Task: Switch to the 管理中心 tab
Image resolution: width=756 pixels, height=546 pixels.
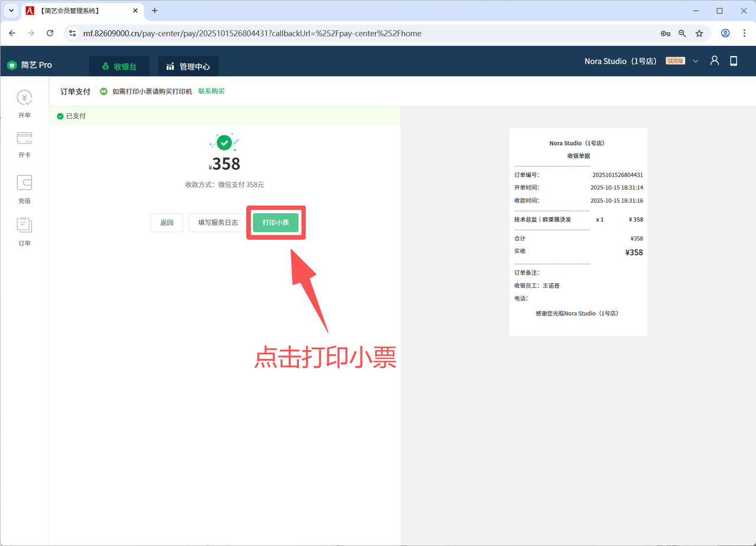Action: tap(188, 67)
